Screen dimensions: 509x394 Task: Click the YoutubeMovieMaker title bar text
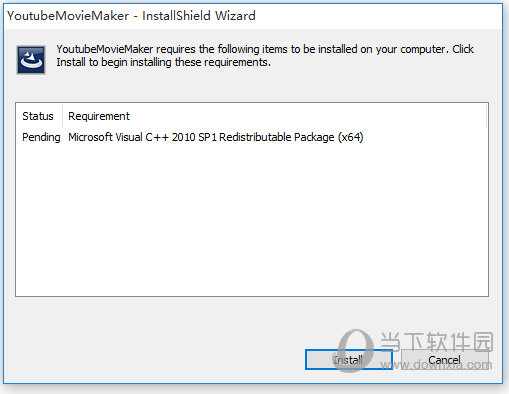coord(68,16)
